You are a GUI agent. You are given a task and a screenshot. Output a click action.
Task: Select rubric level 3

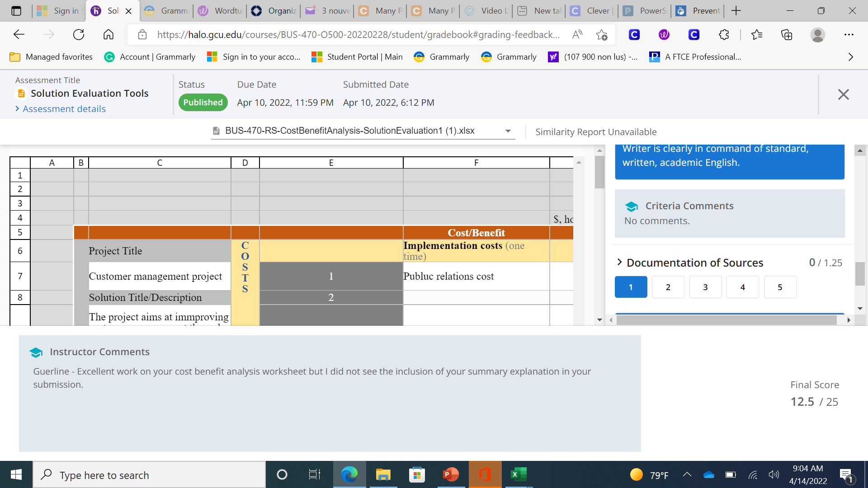point(705,287)
